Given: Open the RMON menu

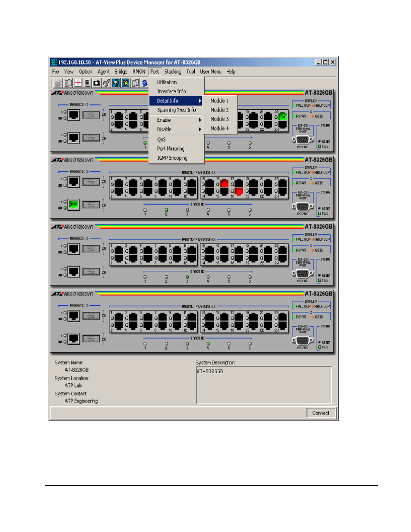Looking at the screenshot, I should click(x=139, y=72).
